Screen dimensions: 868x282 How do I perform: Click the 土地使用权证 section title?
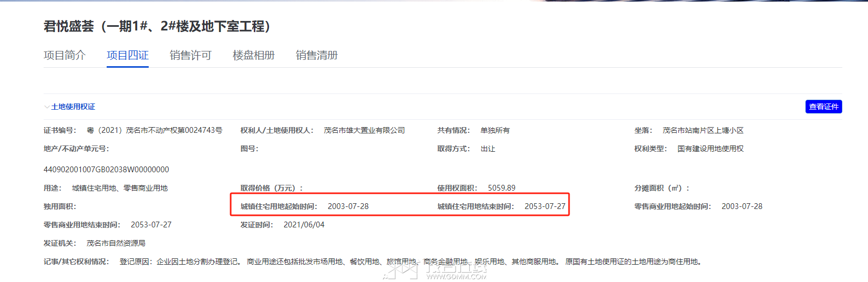coord(73,107)
